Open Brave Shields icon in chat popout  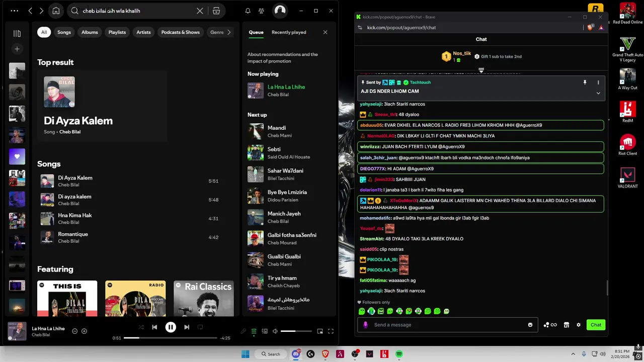[x=590, y=28]
